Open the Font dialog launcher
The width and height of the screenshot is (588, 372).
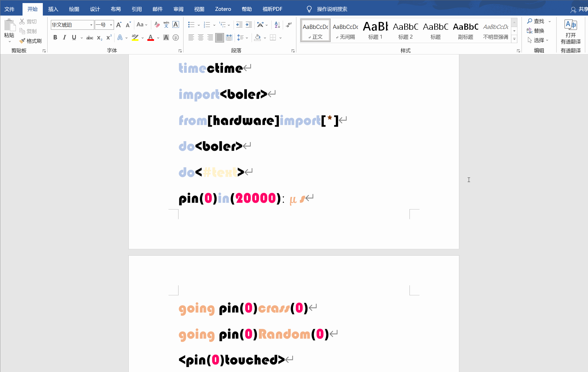180,51
